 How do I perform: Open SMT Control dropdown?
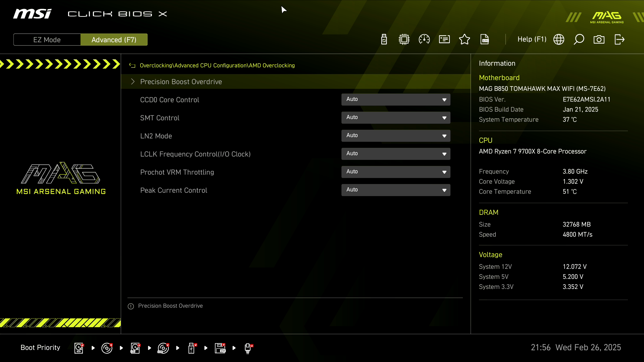(x=396, y=118)
